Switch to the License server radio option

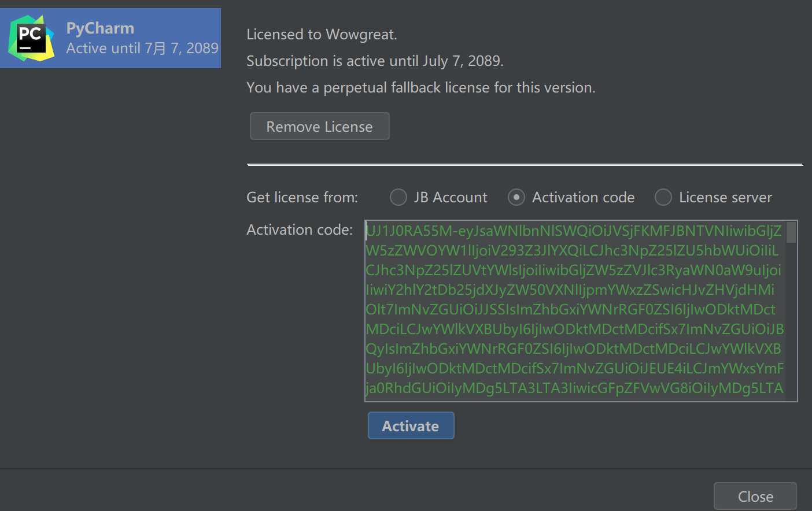pyautogui.click(x=663, y=197)
